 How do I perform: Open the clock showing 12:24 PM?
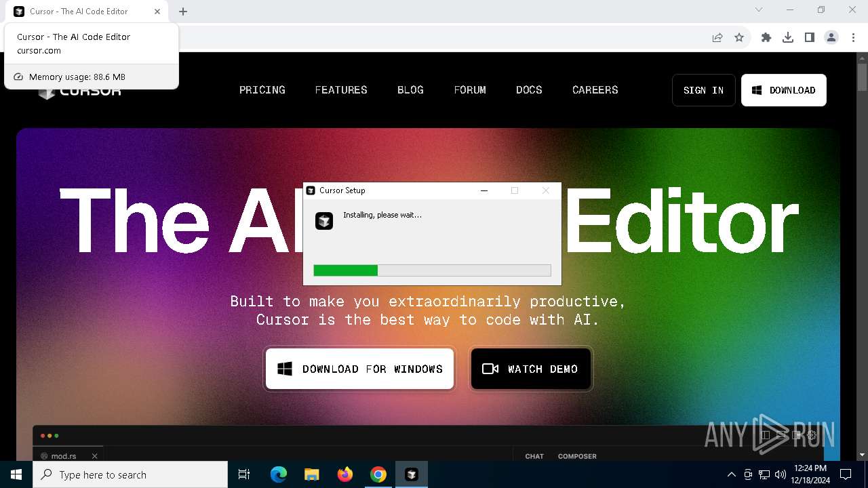point(810,474)
